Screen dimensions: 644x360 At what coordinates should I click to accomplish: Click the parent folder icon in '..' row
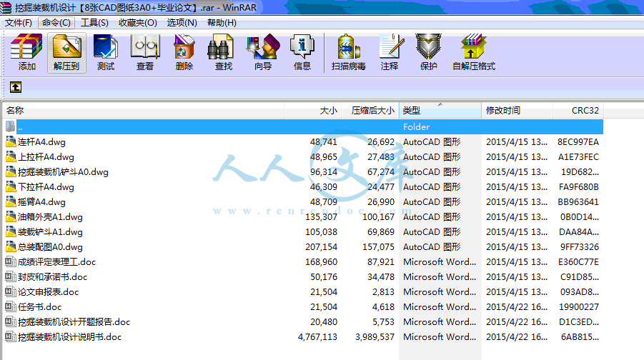tap(11, 127)
